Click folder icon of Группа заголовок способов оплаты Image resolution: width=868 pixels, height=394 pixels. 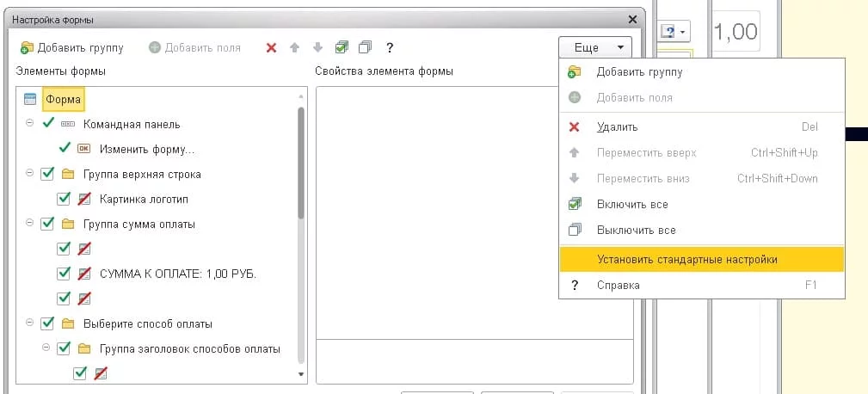84,348
